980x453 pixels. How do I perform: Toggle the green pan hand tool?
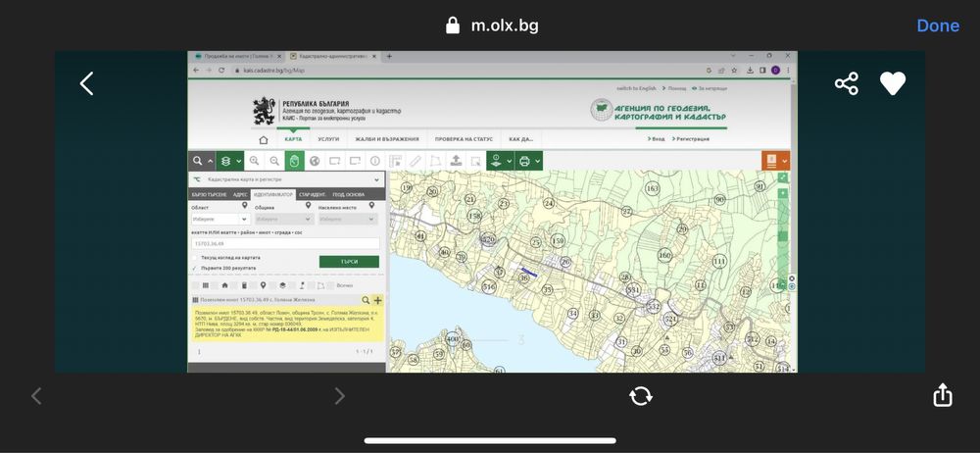pos(294,161)
